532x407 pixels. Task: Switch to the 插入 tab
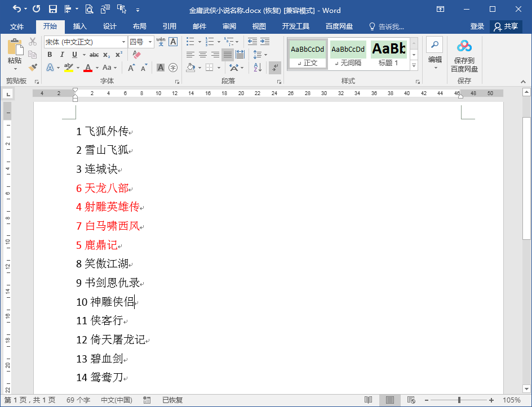pos(79,26)
